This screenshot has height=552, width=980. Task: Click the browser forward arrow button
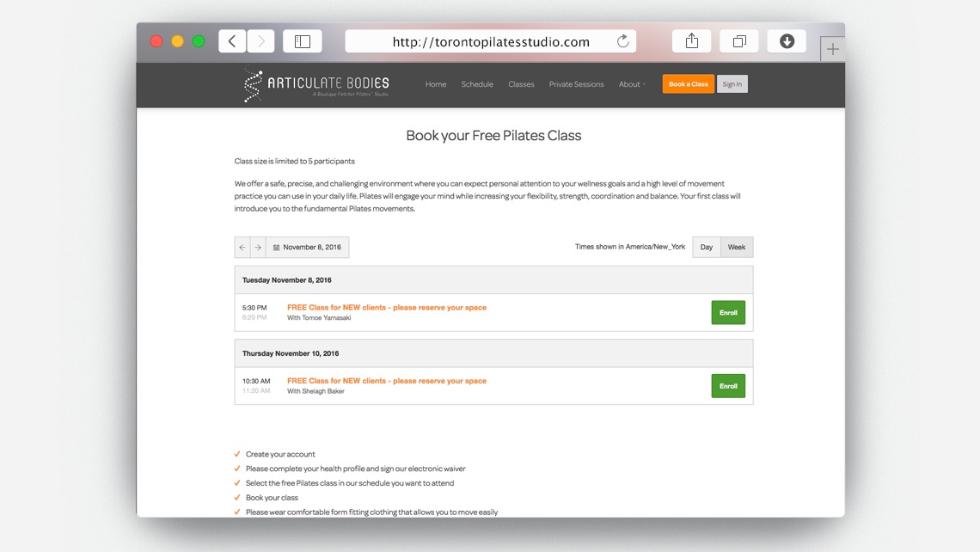[x=260, y=41]
